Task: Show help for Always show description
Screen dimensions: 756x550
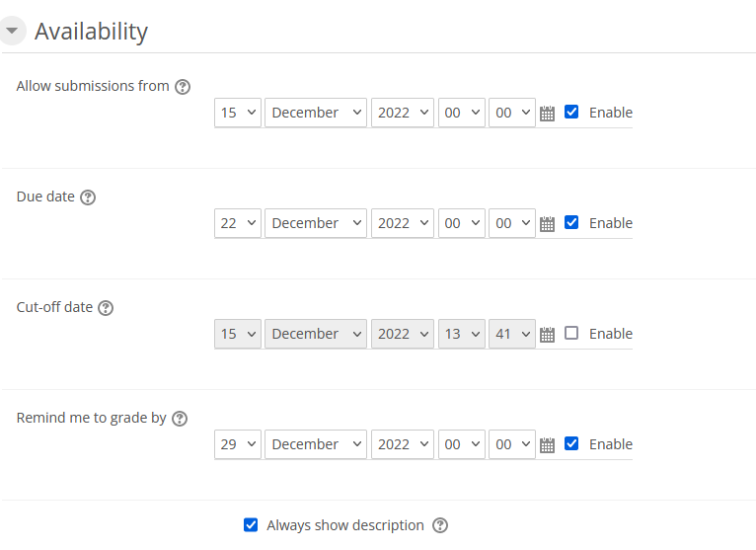Action: coord(440,525)
